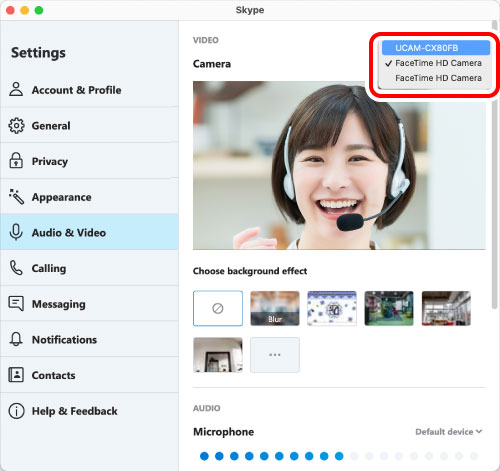Click the microphone level indicator dots
This screenshot has width=500, height=471.
[x=339, y=456]
